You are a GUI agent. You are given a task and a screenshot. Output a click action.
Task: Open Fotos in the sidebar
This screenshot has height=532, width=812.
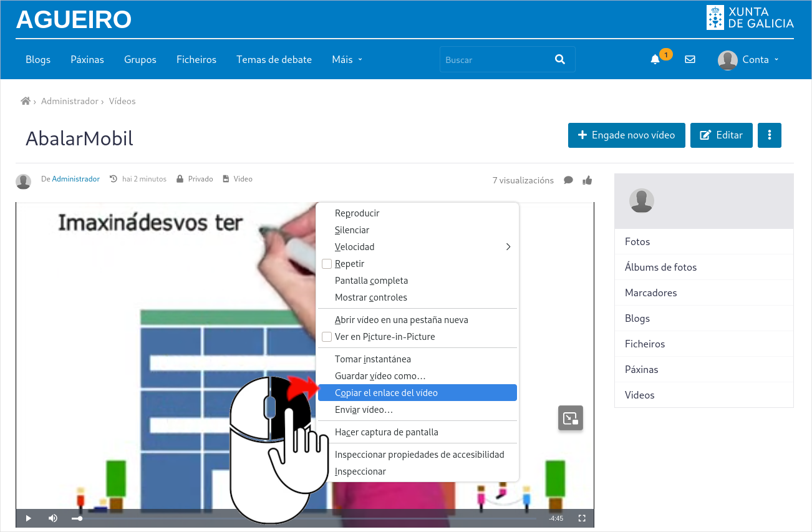(x=704, y=241)
